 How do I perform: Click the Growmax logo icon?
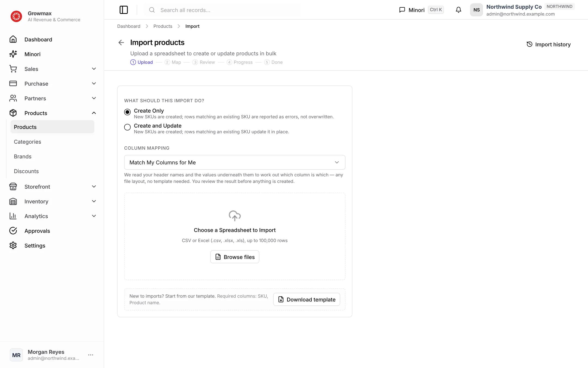16,16
